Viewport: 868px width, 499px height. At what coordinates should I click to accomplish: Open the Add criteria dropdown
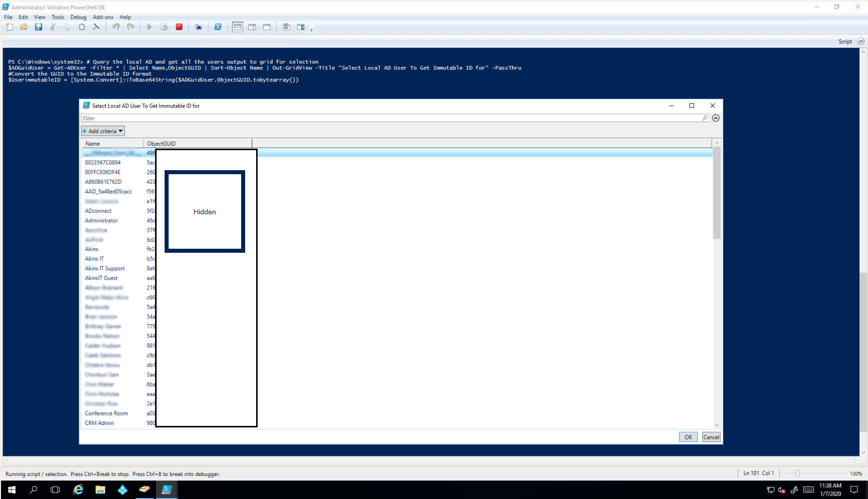click(x=103, y=131)
